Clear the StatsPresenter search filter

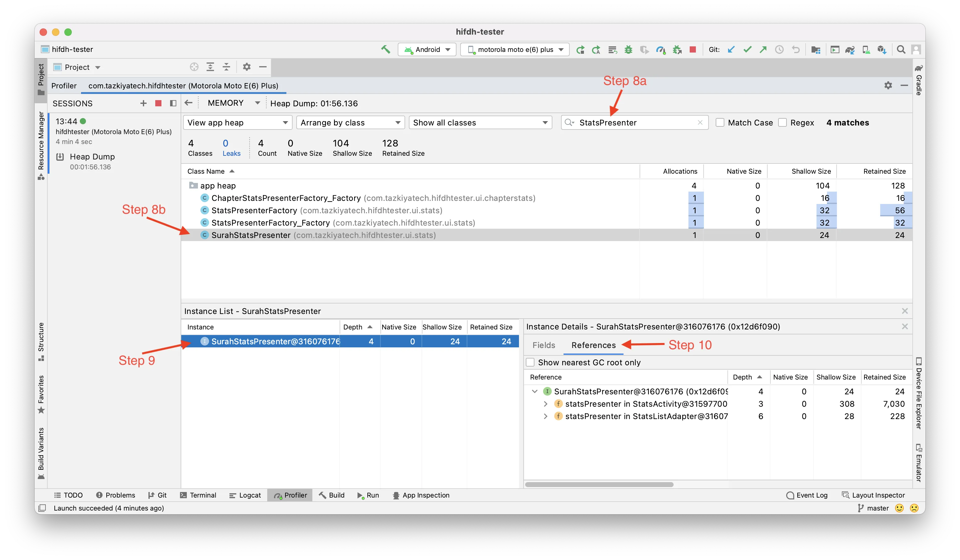coord(700,123)
